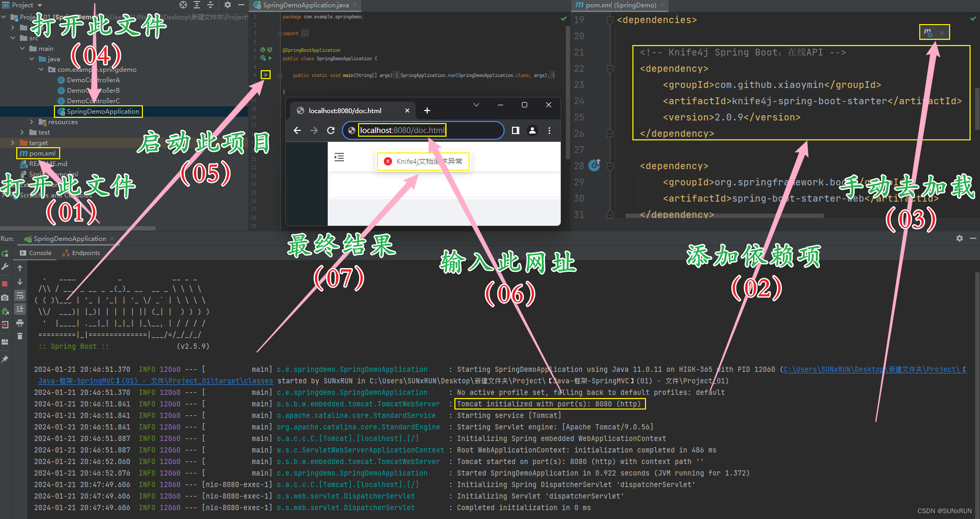Click the restore layout icon in Run toolbar
The image size is (980, 519).
(5, 342)
